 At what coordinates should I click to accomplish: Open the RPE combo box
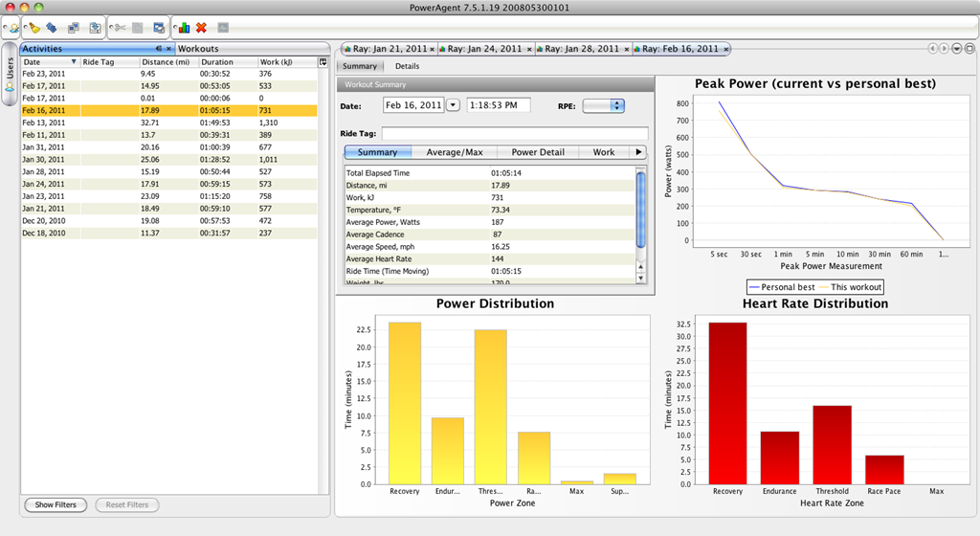[603, 105]
